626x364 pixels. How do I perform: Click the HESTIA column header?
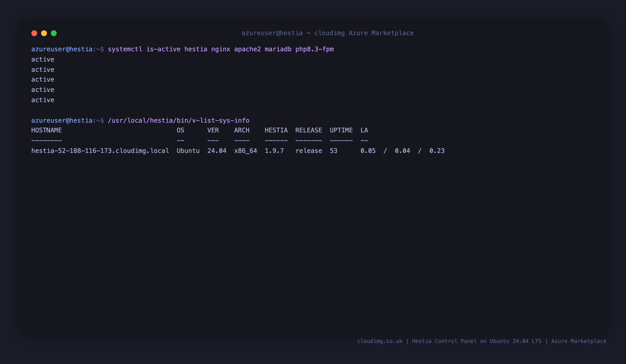(276, 130)
